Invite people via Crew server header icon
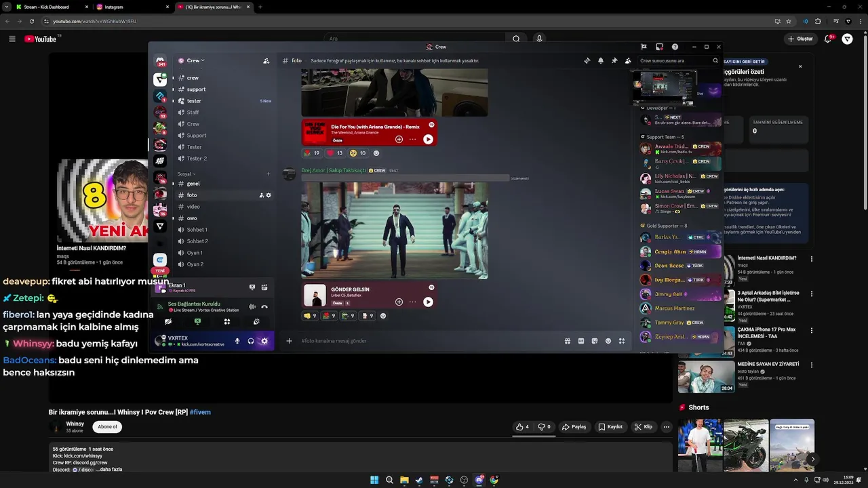Image resolution: width=868 pixels, height=488 pixels. point(266,61)
